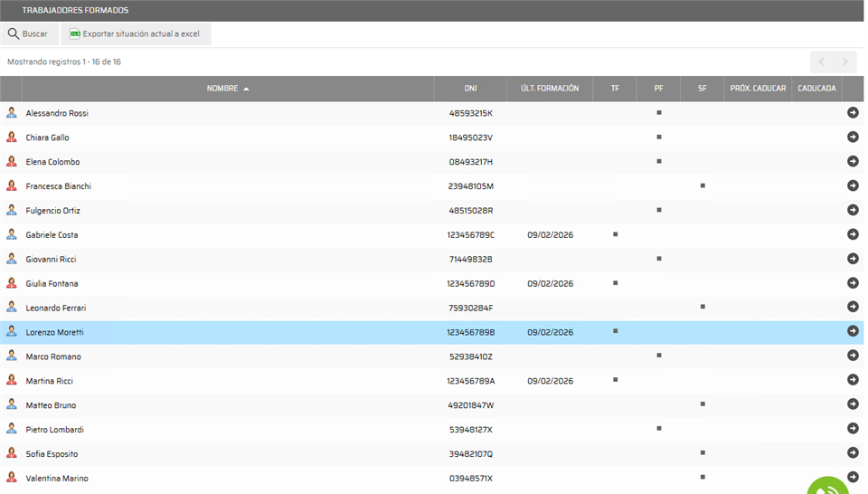Screen dimensions: 868x494
Task: Select the name Fulgencio Ortiz
Action: (52, 211)
